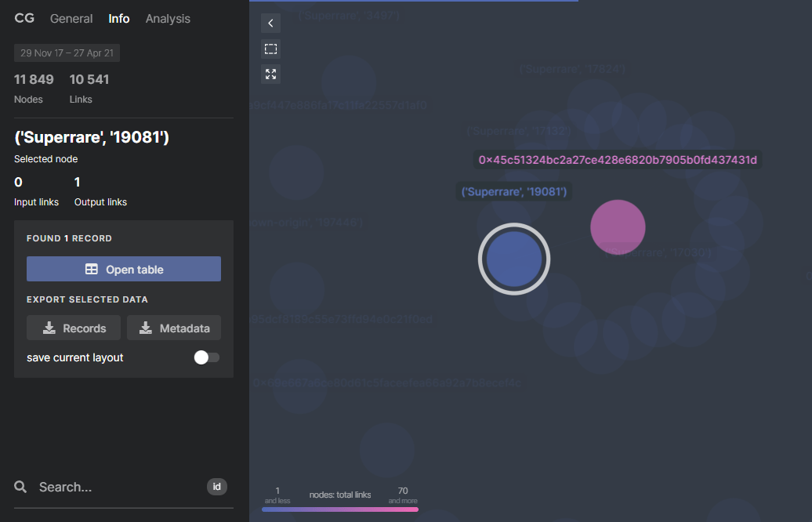812x522 pixels.
Task: Click the 10 541 Links count
Action: (89, 79)
